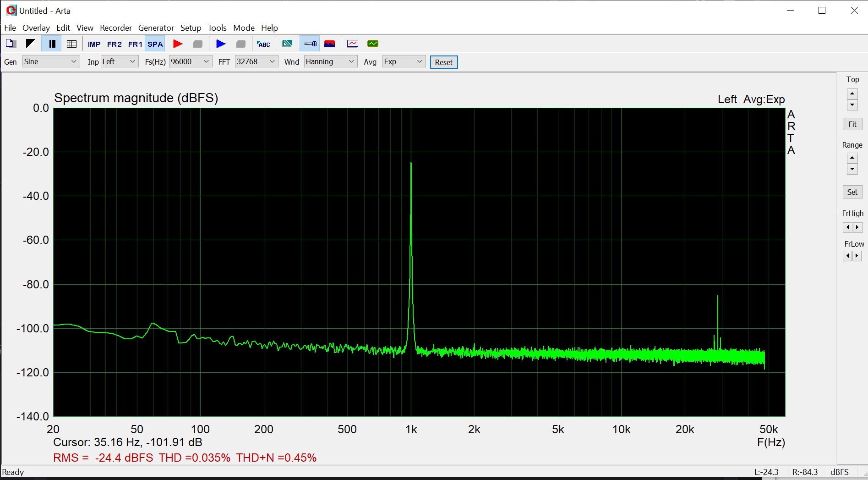Switch to FR2 measurement mode

115,44
